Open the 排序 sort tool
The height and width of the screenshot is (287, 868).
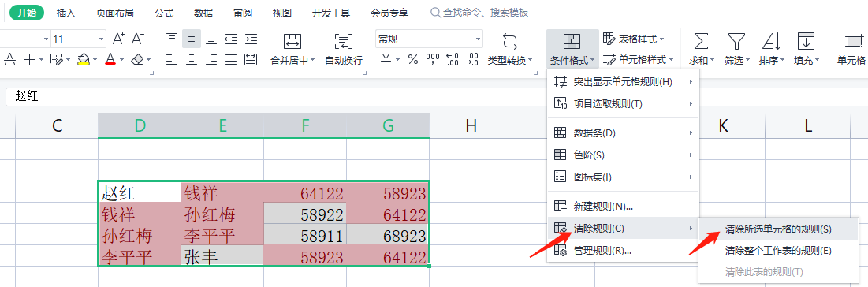point(770,49)
